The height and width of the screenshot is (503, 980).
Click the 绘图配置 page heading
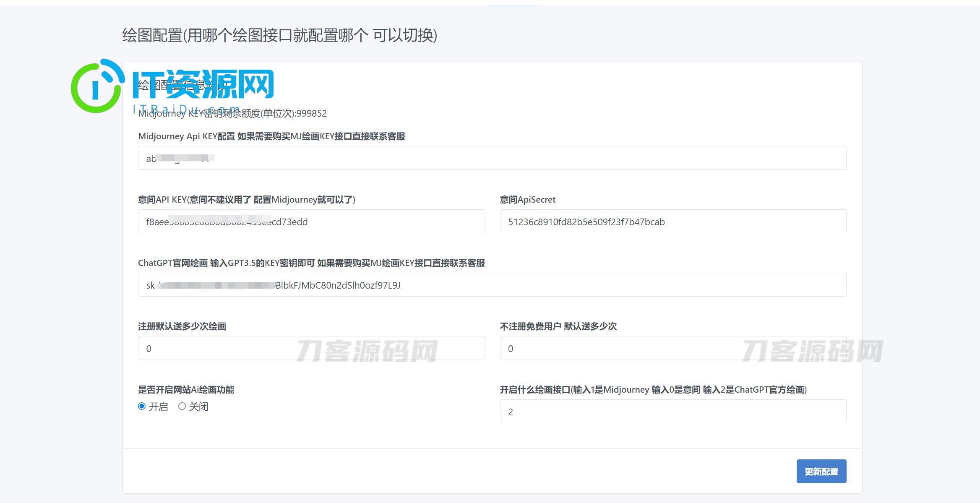[x=280, y=35]
